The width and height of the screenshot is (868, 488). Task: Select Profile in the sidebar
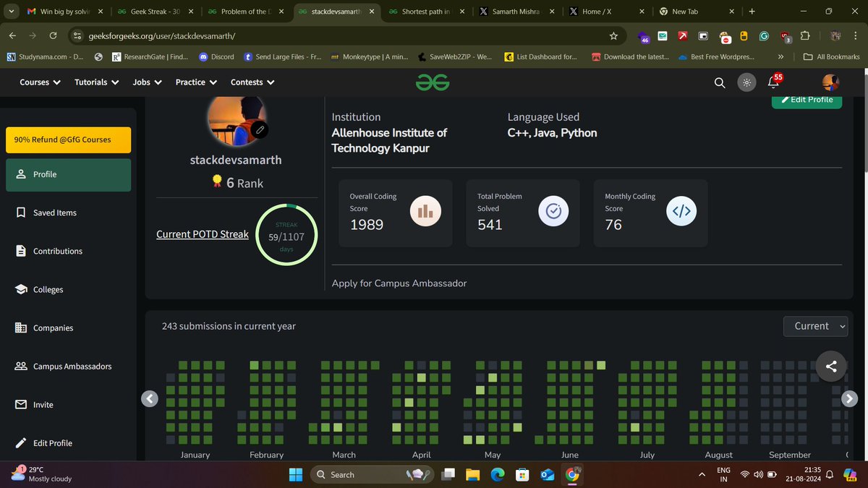point(68,175)
